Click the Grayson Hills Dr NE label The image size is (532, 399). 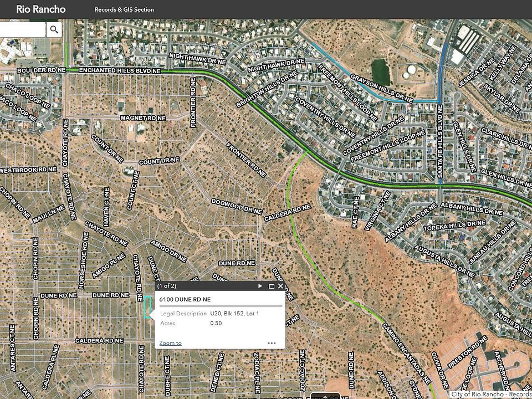click(x=382, y=88)
